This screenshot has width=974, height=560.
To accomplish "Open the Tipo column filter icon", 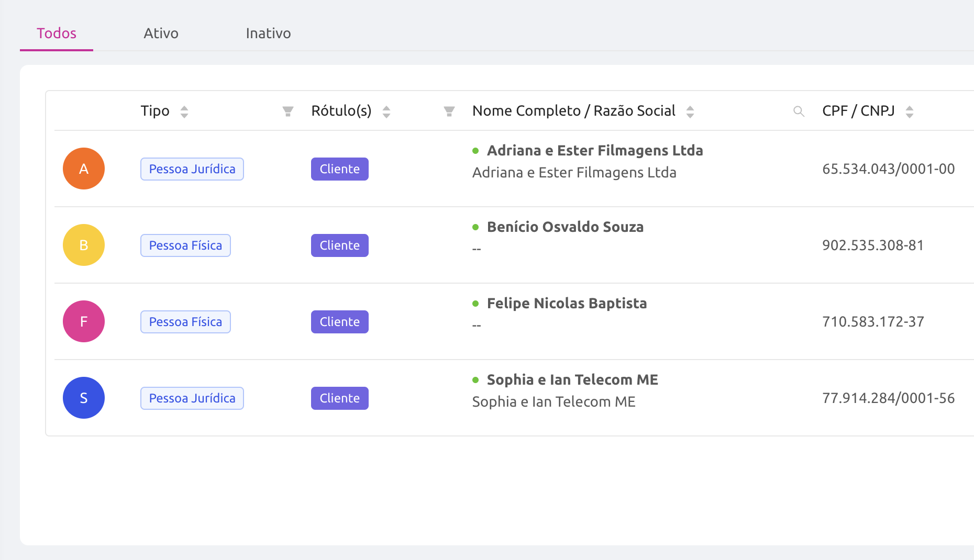I will [x=287, y=111].
